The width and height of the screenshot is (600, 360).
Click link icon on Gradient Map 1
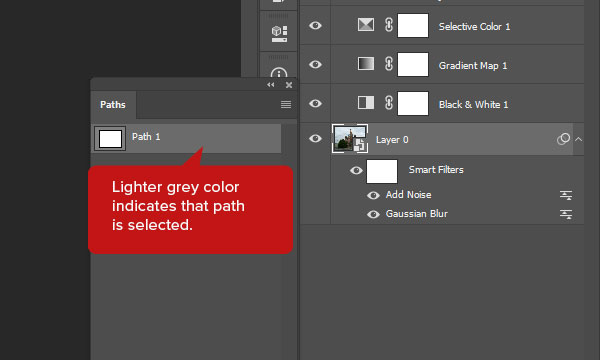[388, 64]
